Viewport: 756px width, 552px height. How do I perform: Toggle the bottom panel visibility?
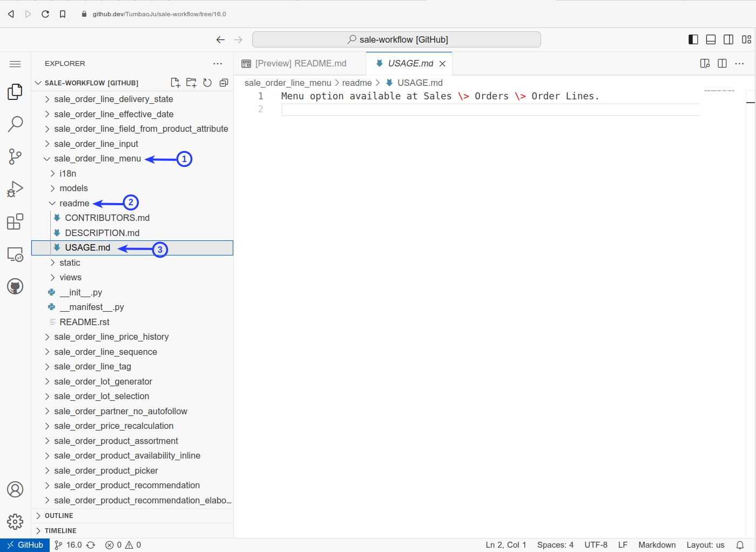(711, 39)
